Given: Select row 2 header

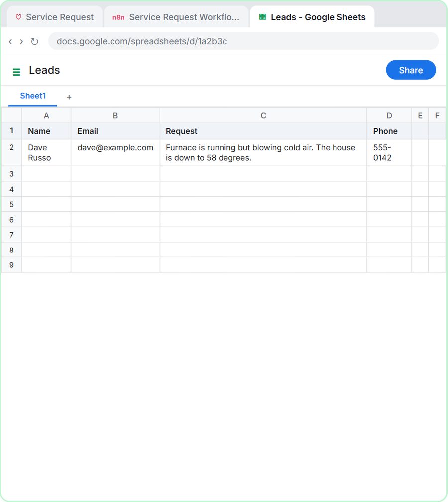Looking at the screenshot, I should (11, 153).
